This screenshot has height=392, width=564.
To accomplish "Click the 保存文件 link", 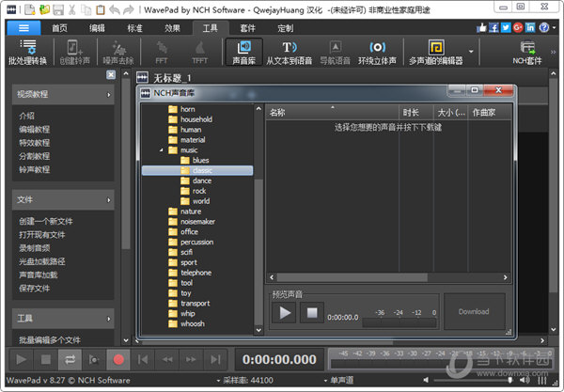I will pos(34,289).
